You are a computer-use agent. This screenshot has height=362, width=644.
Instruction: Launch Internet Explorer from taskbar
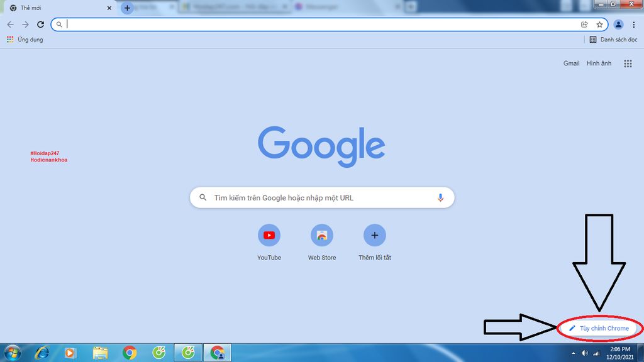pyautogui.click(x=42, y=353)
